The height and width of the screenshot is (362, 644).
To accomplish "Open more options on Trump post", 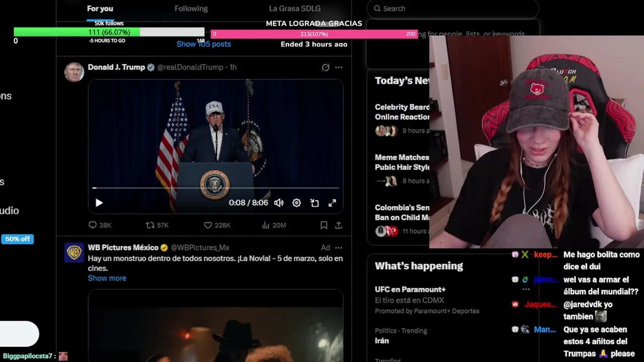I will pos(339,67).
